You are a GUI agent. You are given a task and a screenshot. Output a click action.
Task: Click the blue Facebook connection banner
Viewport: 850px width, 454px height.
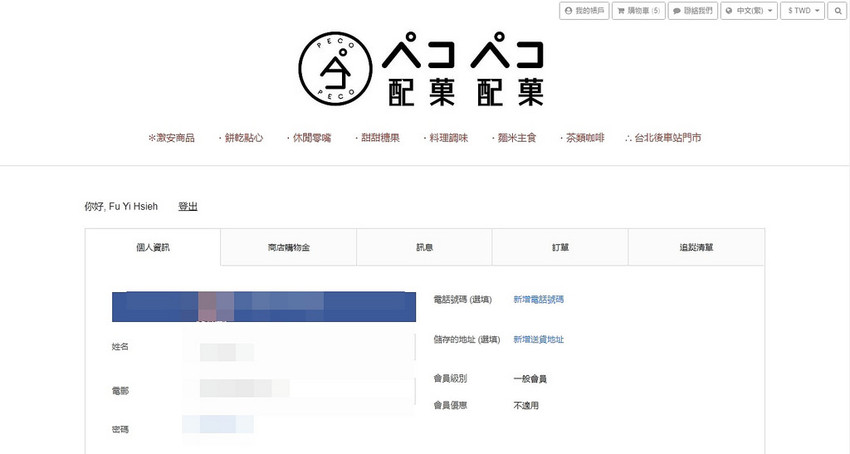[x=264, y=307]
